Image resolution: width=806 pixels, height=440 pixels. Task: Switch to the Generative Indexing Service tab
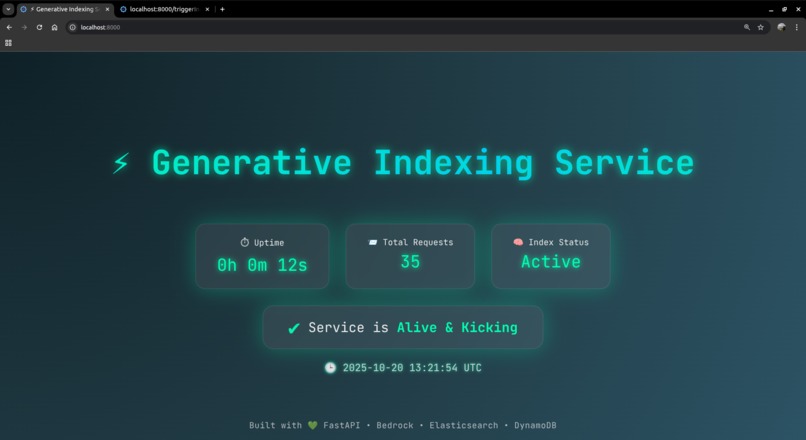[x=65, y=9]
